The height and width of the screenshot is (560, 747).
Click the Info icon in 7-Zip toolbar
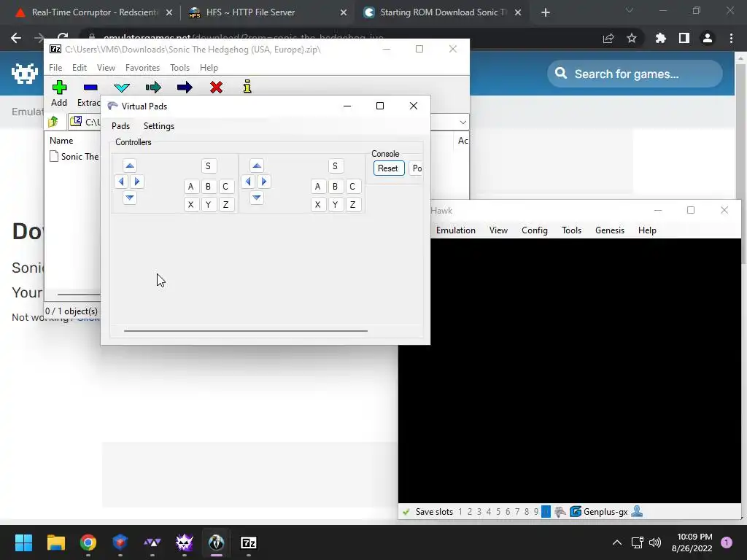[247, 87]
